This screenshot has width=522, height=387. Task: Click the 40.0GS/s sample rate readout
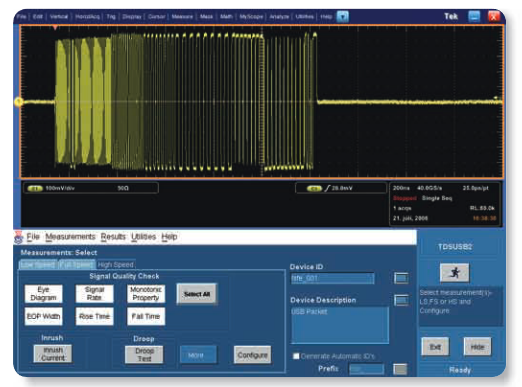pos(430,188)
